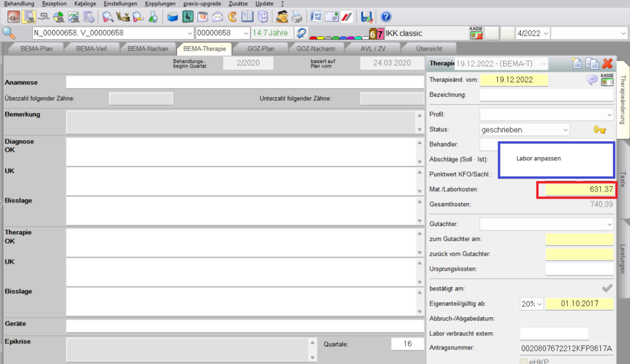Screen dimensions: 630x364
Task: Expand the Status dropdown showing geschrieben
Action: click(565, 130)
